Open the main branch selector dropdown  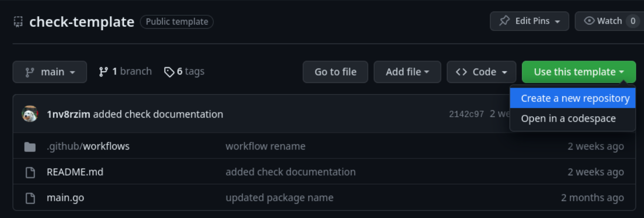[x=50, y=72]
